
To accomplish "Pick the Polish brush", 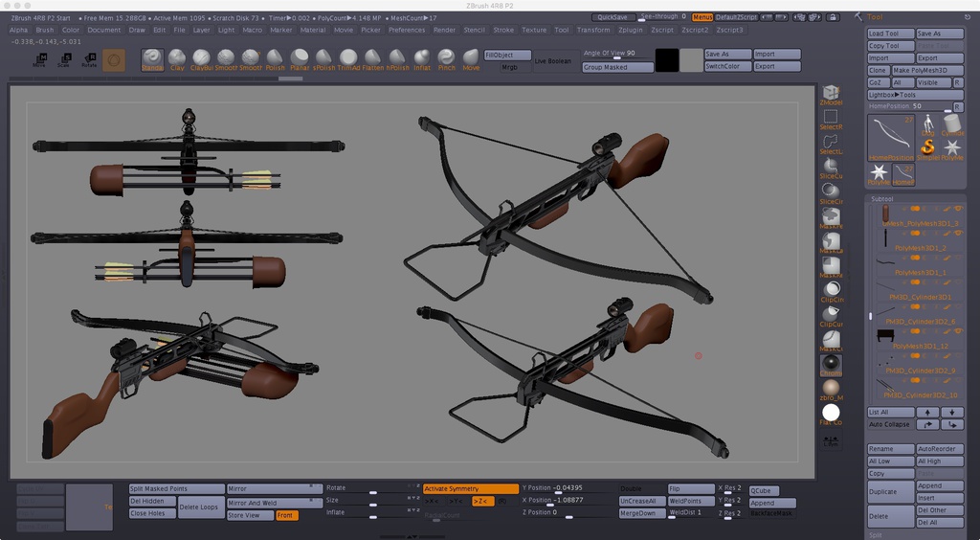I will [x=275, y=59].
